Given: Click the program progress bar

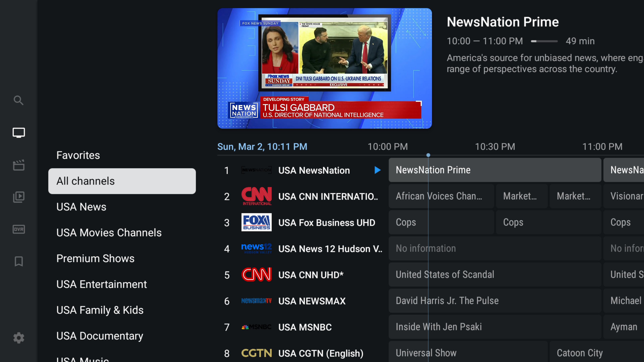Looking at the screenshot, I should pos(544,41).
